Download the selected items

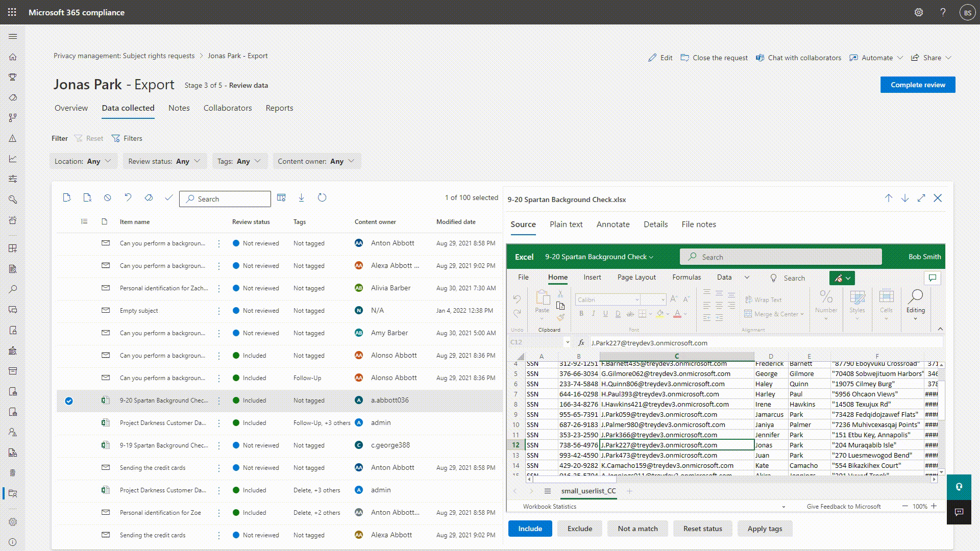click(x=302, y=197)
